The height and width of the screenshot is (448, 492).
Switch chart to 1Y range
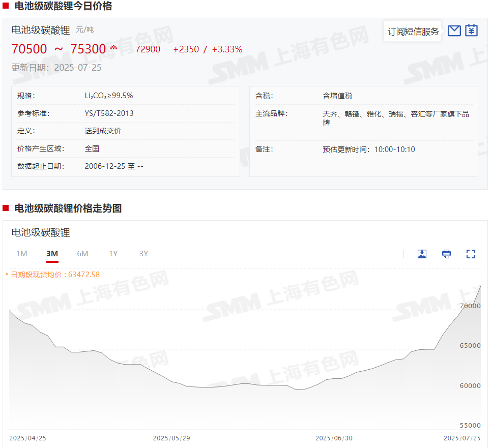click(x=113, y=254)
